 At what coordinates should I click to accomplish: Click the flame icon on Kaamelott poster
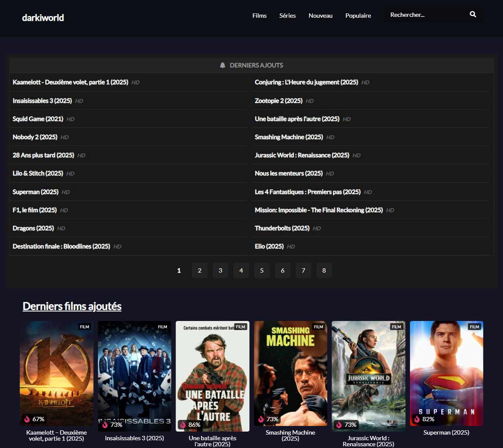27,419
